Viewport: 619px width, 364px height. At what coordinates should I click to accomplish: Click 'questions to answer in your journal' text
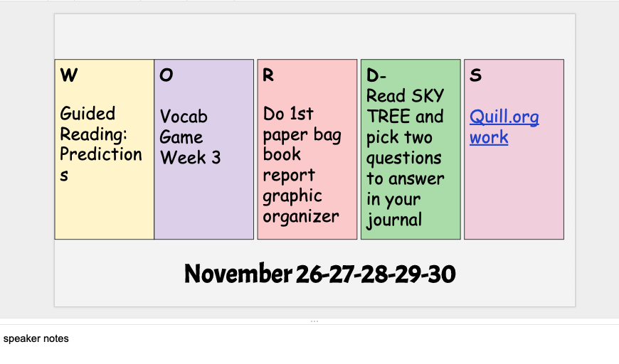[403, 189]
